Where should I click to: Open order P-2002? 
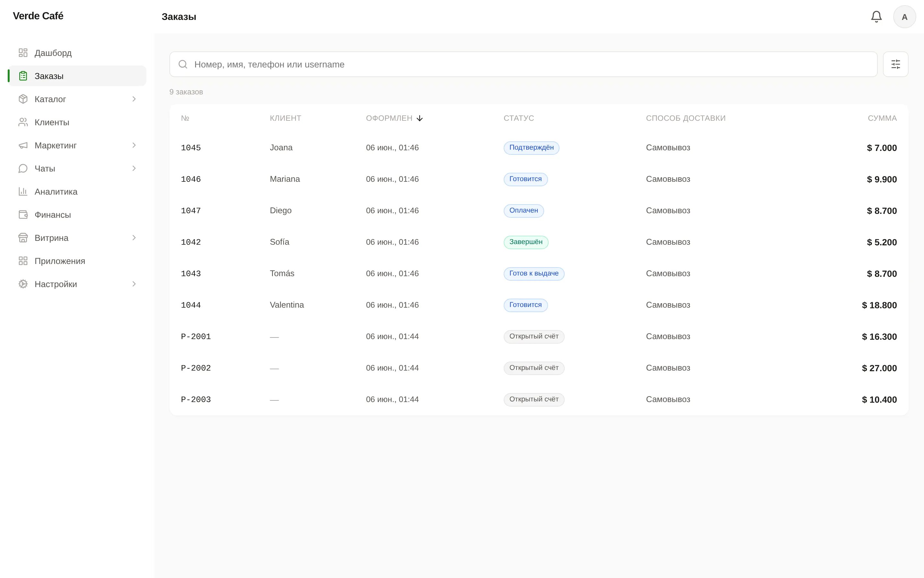click(x=539, y=368)
